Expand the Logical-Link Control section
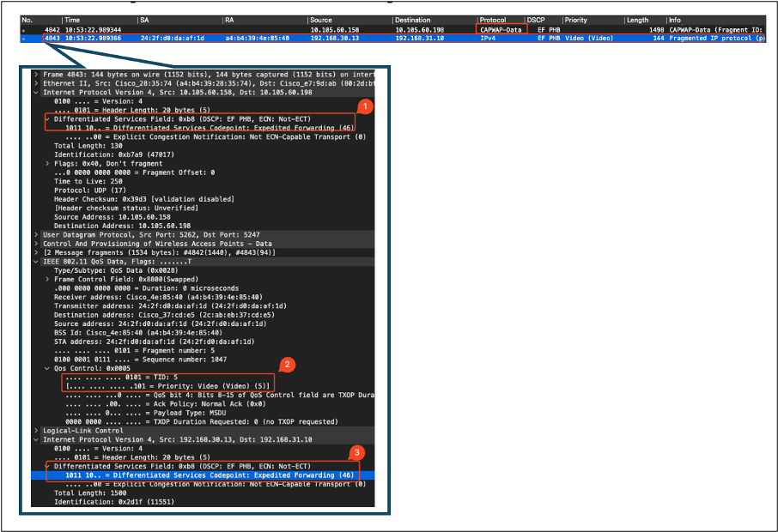The image size is (778, 532). [x=36, y=431]
